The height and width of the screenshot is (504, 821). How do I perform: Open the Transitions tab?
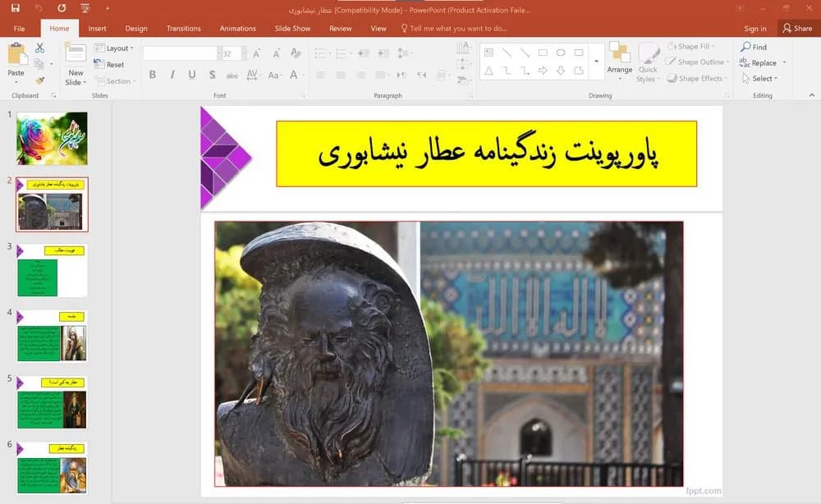coord(183,28)
